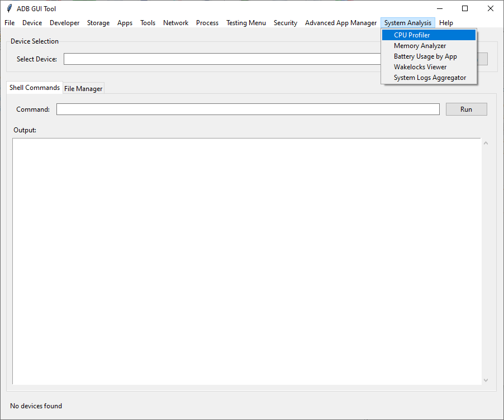Select the CPU Profiler option

[412, 35]
